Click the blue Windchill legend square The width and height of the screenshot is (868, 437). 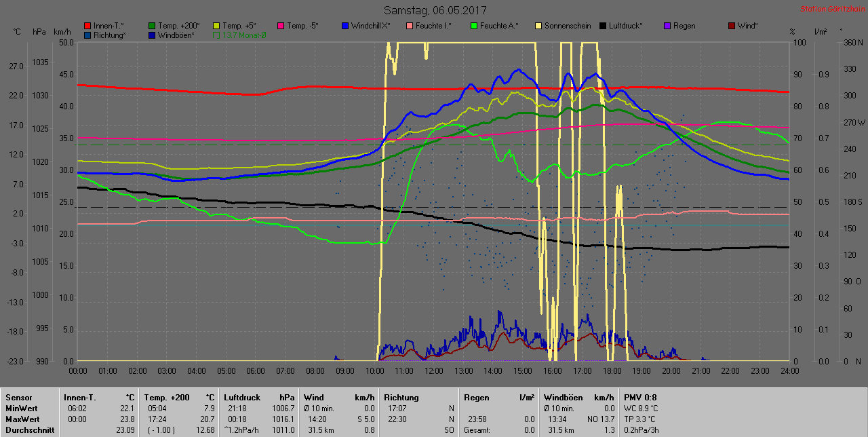coord(345,26)
